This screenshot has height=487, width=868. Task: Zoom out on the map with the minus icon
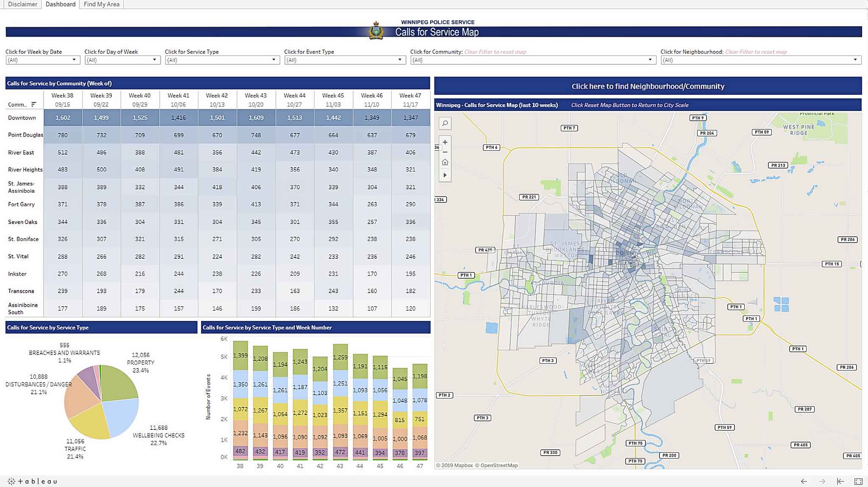point(445,152)
